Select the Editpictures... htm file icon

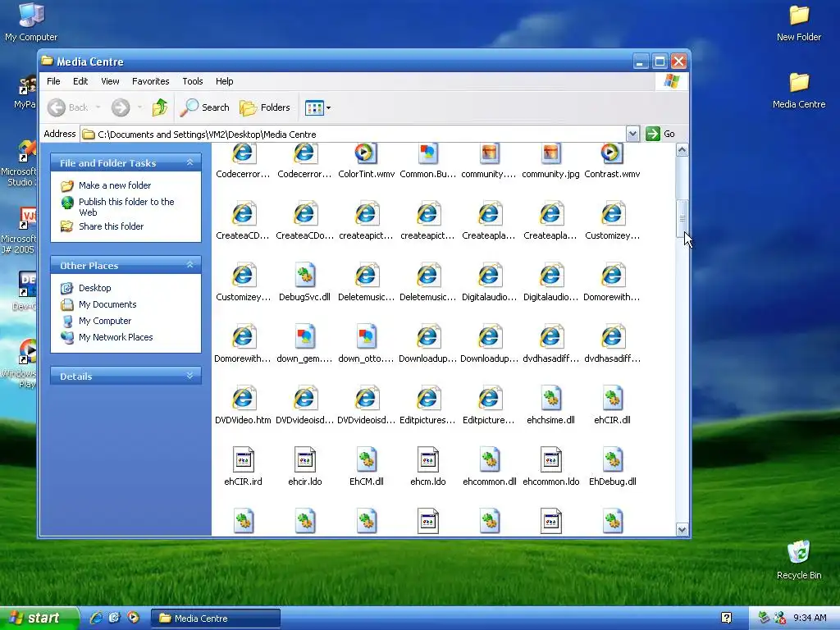(427, 399)
